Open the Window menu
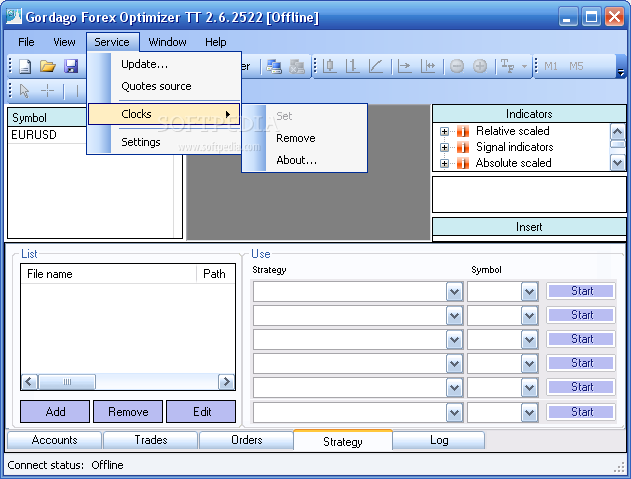The image size is (631, 479). pyautogui.click(x=167, y=42)
